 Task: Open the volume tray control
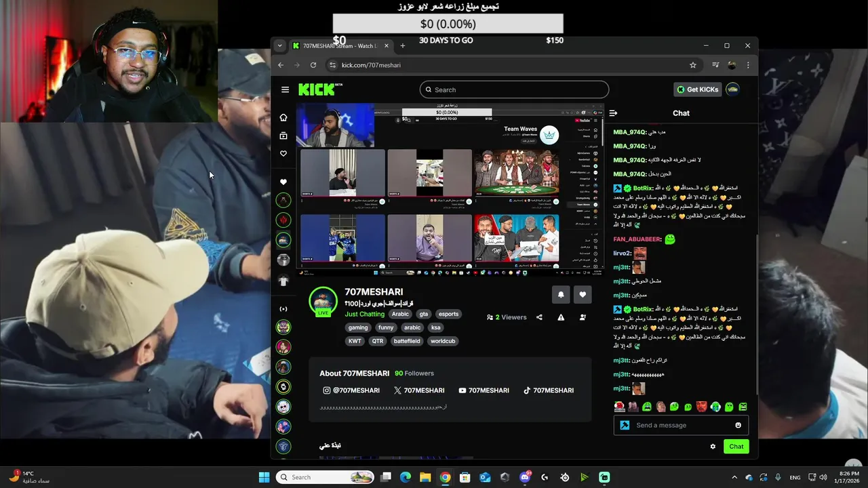823,477
